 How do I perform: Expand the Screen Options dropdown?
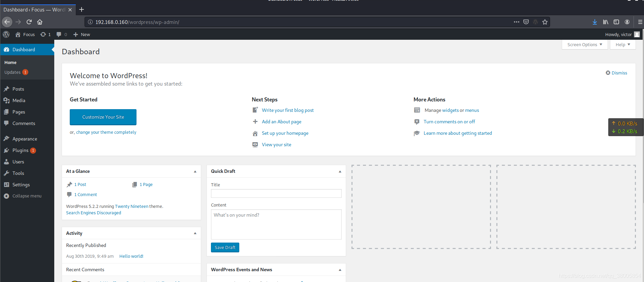[x=585, y=44]
